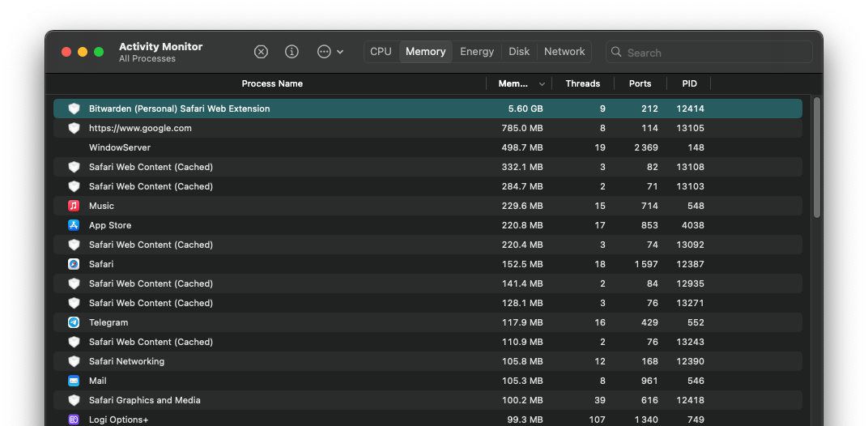868x426 pixels.
Task: Open the ellipsis actions menu icon
Action: (x=324, y=52)
